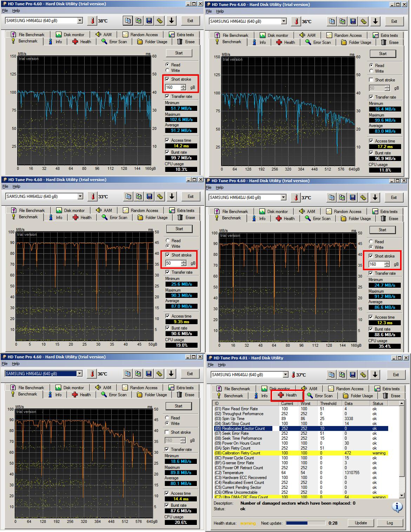Click Start button in middle-right window

(x=383, y=230)
